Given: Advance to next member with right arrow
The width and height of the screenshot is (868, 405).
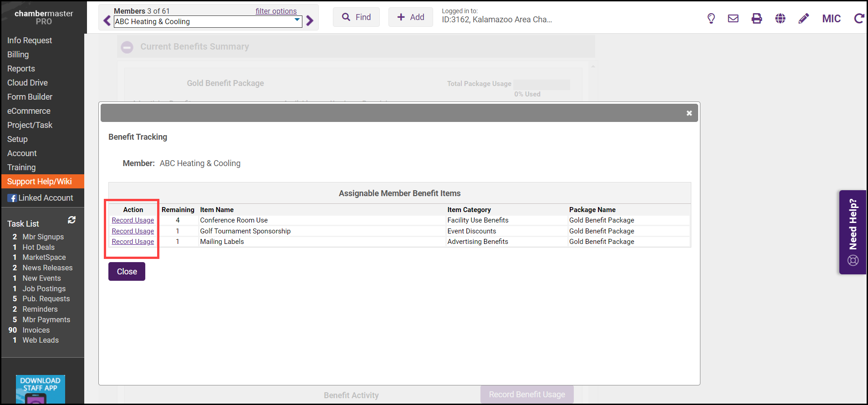Looking at the screenshot, I should 310,21.
